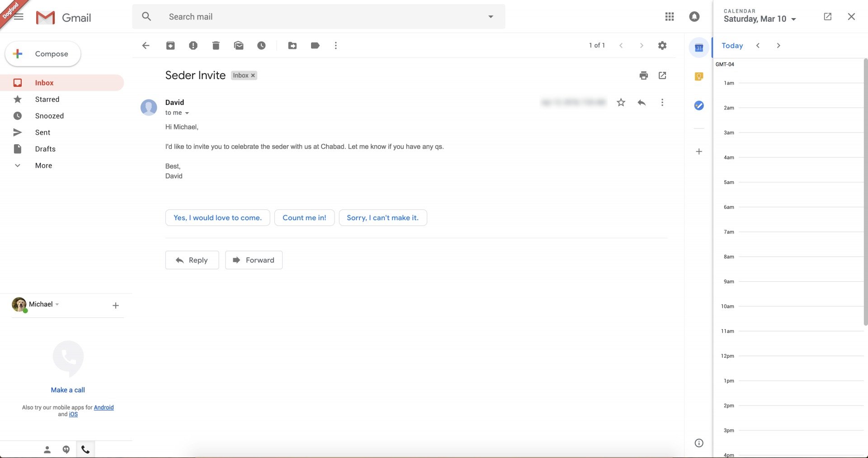Snooze the email with the clock icon
This screenshot has width=868, height=458.
tap(261, 45)
